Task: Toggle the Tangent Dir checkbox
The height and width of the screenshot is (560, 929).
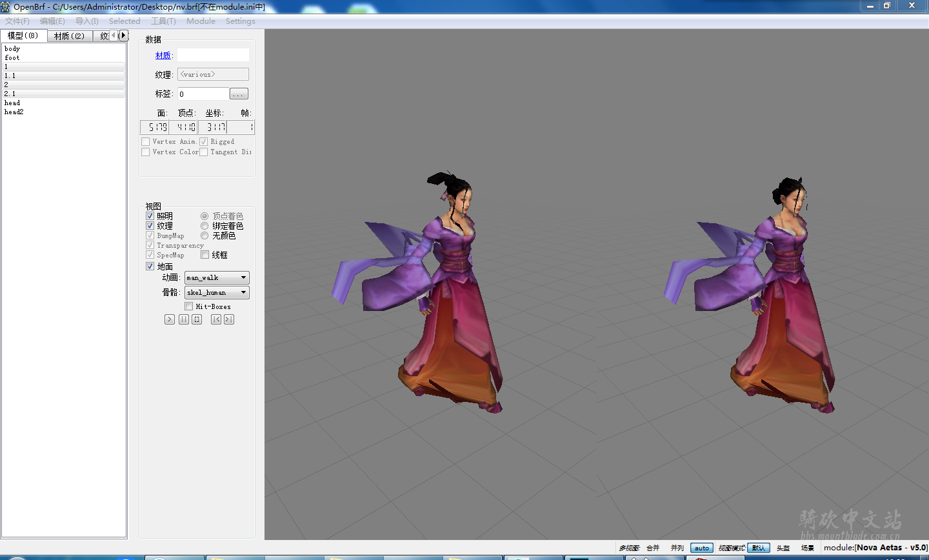Action: coord(203,152)
